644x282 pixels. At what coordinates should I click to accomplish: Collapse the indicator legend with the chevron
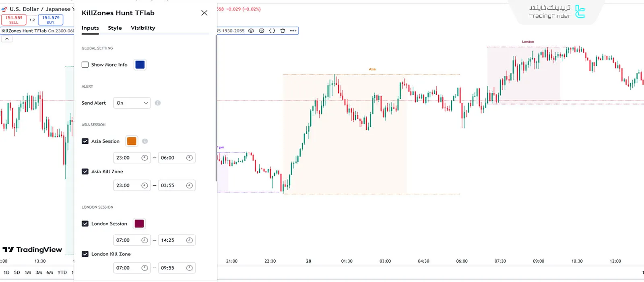coord(7,39)
